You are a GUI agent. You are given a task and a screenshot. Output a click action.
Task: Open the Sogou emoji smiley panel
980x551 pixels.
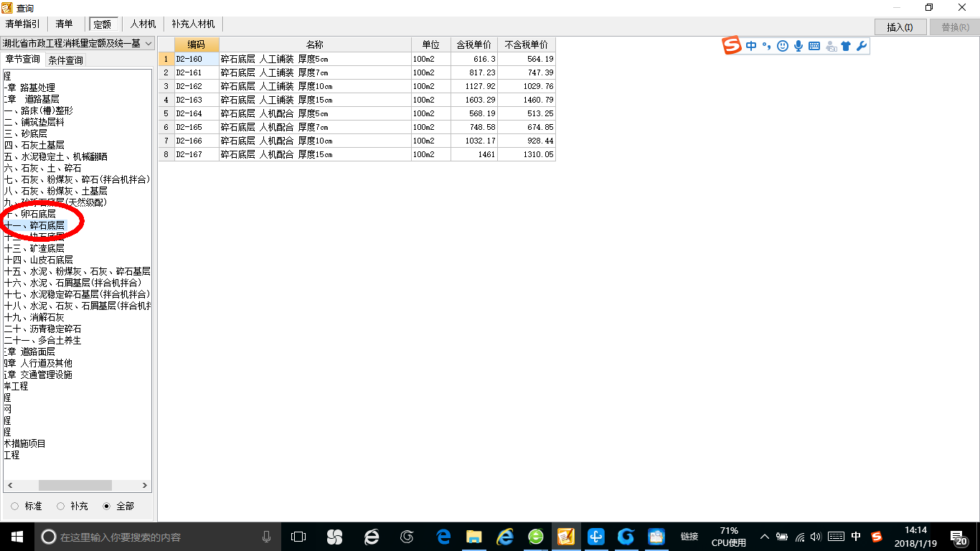[x=783, y=46]
